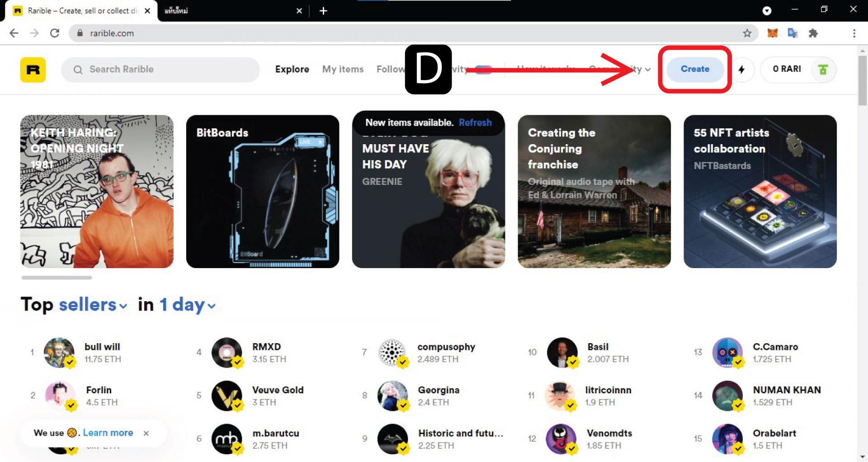Image resolution: width=868 pixels, height=462 pixels.
Task: Open C.Camaro seller avatar
Action: (727, 353)
